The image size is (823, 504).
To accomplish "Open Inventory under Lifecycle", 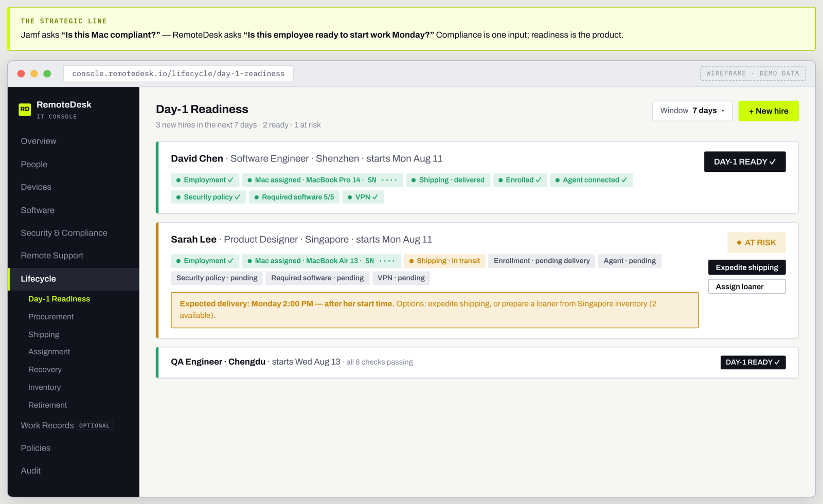I will click(44, 387).
